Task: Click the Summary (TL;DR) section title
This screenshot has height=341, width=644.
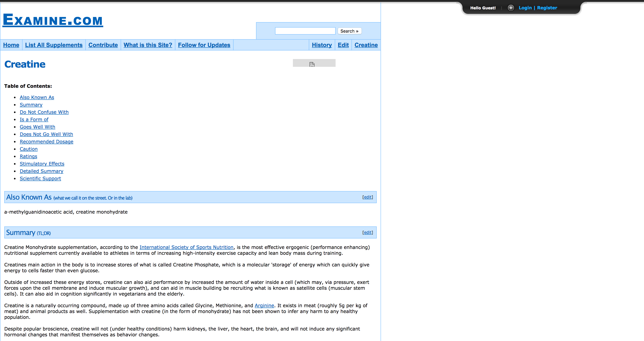Action: [28, 233]
